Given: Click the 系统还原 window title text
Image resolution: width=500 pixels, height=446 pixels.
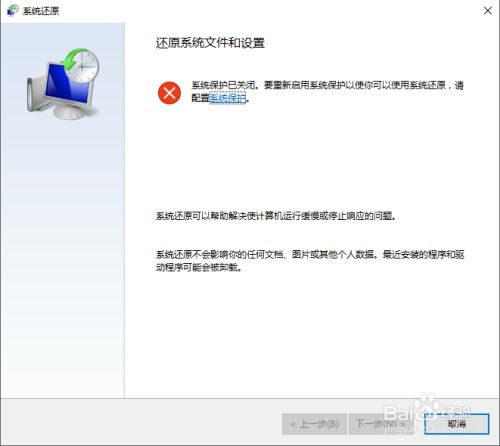Looking at the screenshot, I should pyautogui.click(x=41, y=11).
